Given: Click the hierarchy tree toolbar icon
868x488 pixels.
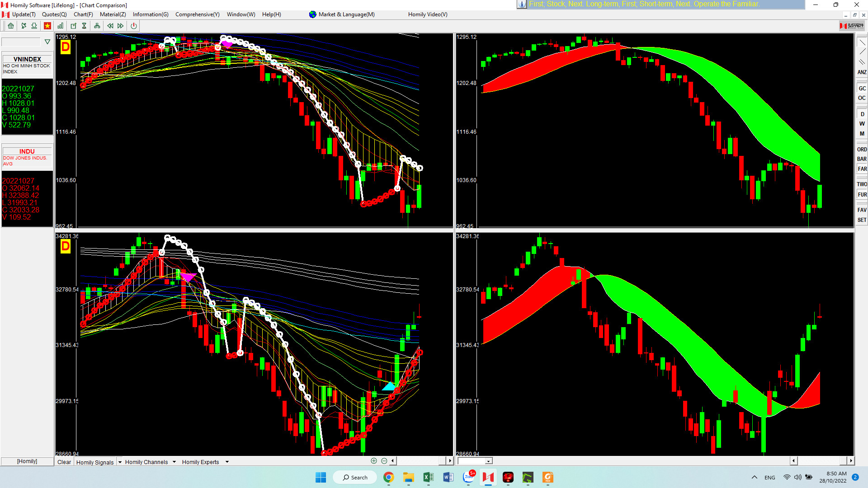Looking at the screenshot, I should click(x=97, y=26).
